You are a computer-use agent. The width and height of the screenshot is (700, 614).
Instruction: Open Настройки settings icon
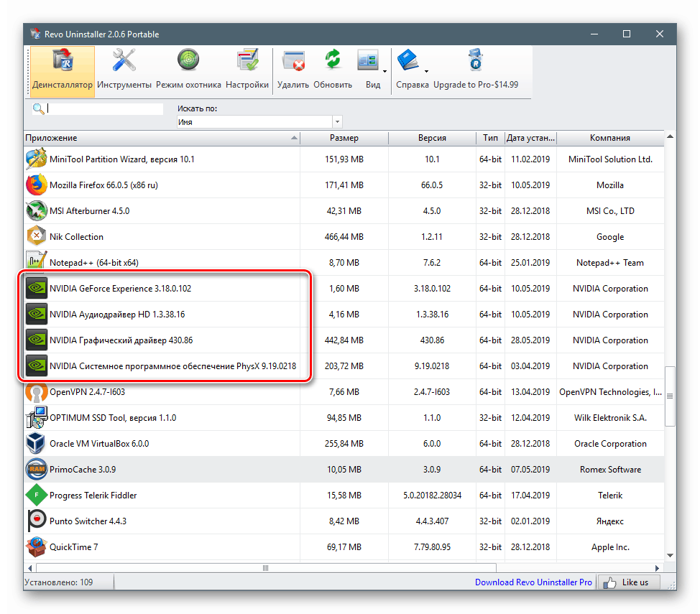(247, 61)
